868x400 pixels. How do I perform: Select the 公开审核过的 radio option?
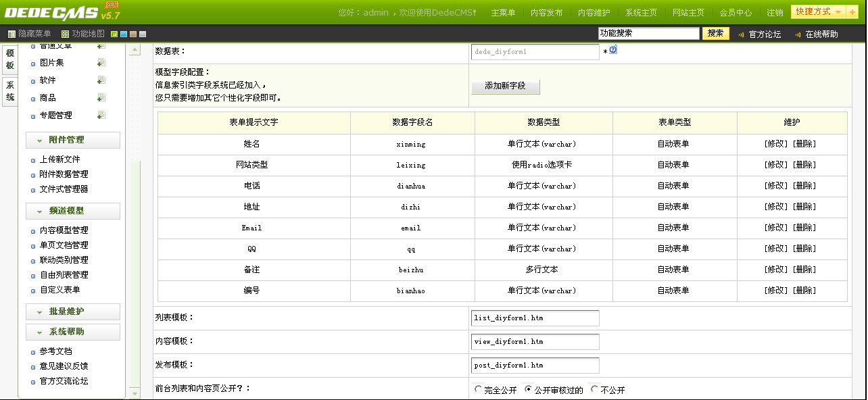point(529,389)
